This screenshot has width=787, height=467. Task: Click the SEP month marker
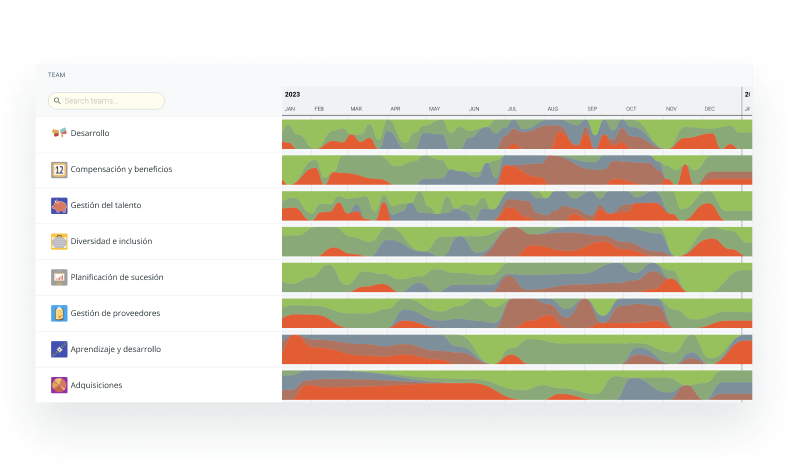coord(592,109)
